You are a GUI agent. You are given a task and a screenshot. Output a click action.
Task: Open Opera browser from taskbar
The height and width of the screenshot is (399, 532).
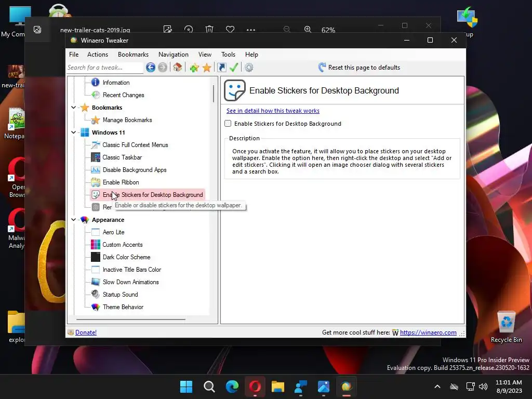tap(255, 387)
